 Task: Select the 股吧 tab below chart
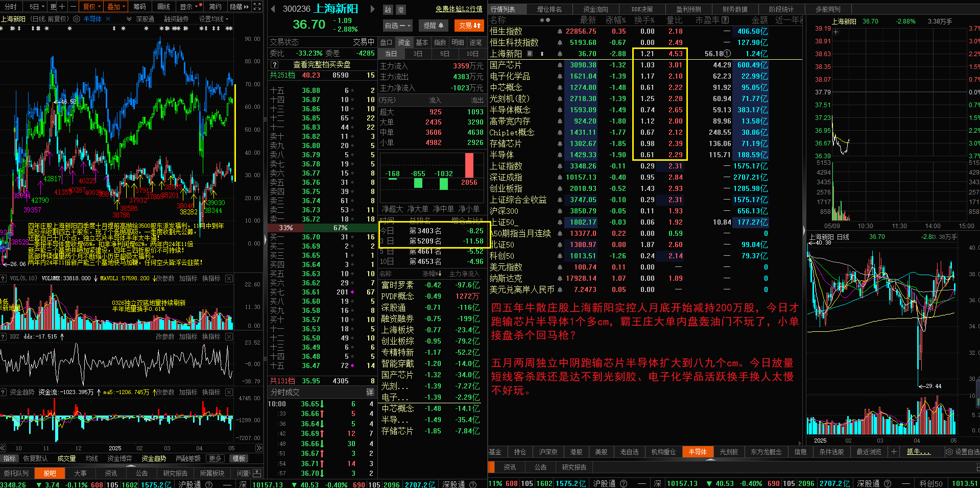(x=50, y=473)
